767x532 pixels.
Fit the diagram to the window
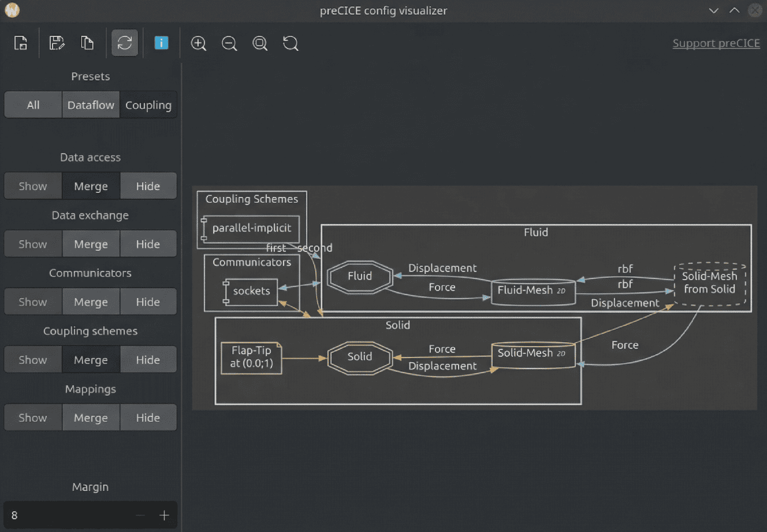point(260,43)
